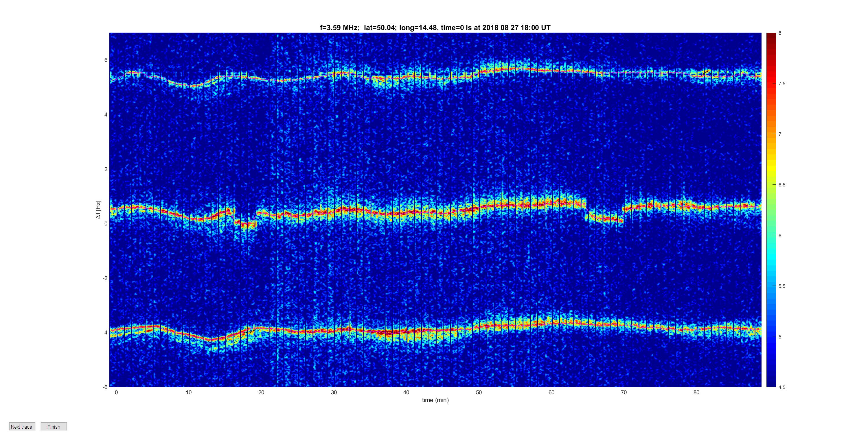Click the x-axis tick label 60
This screenshot has height=435, width=868.
(551, 392)
